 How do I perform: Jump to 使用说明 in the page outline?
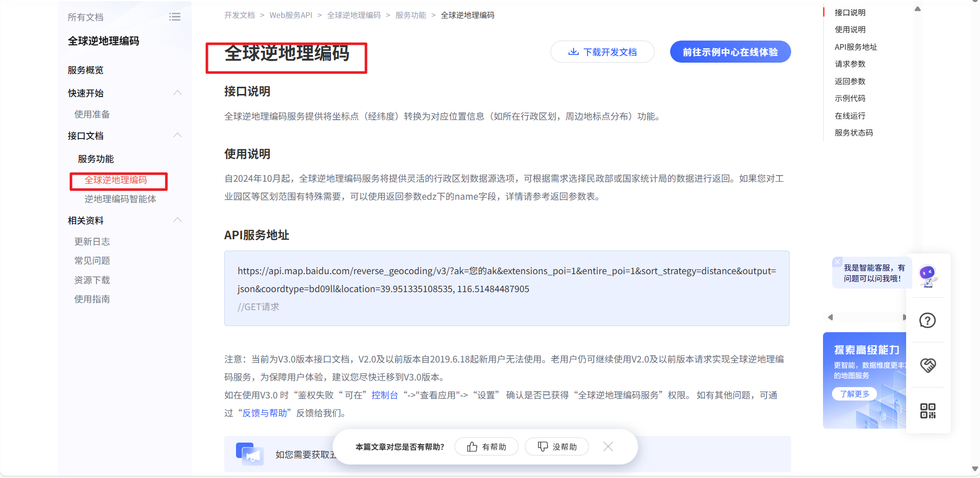point(850,30)
